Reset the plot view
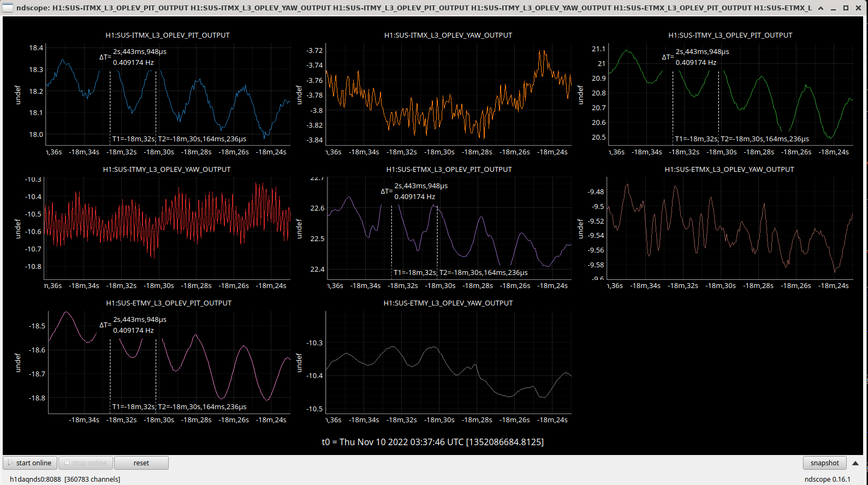 141,463
